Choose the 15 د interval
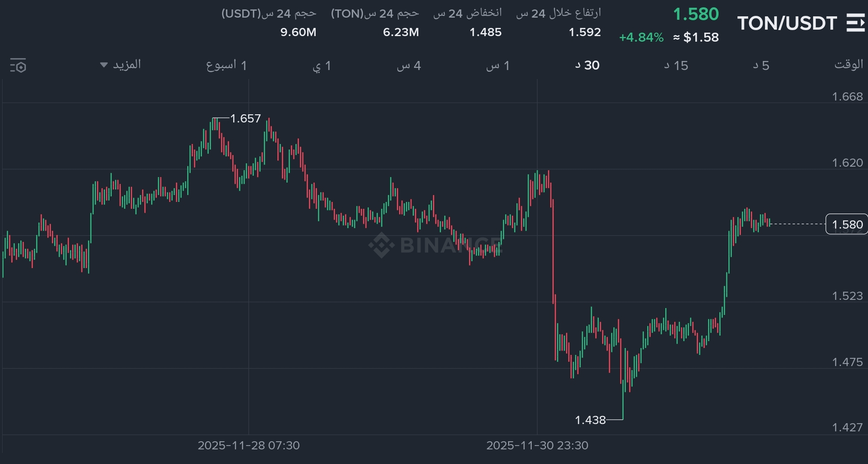Screen dimensions: 868x464 tap(676, 65)
